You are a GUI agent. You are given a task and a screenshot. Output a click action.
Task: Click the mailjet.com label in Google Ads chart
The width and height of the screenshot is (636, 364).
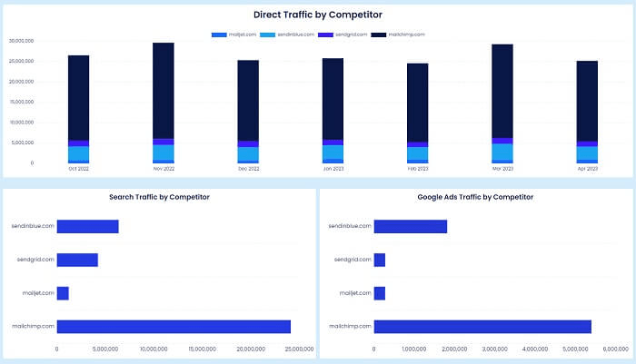[355, 292]
